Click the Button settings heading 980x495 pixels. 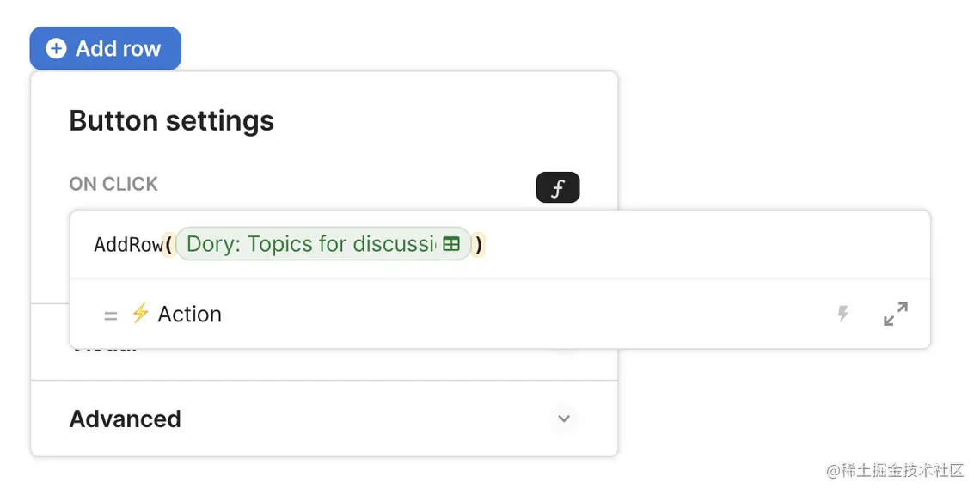[171, 121]
